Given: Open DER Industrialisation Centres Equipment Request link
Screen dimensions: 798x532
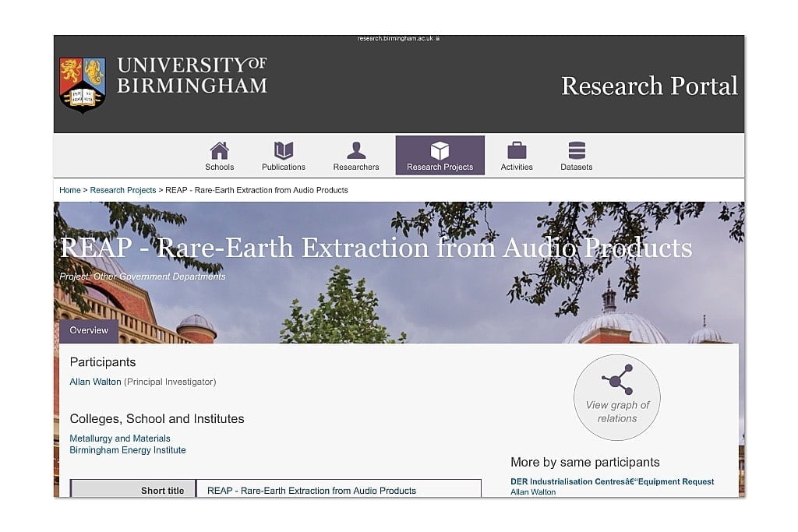Looking at the screenshot, I should (613, 481).
